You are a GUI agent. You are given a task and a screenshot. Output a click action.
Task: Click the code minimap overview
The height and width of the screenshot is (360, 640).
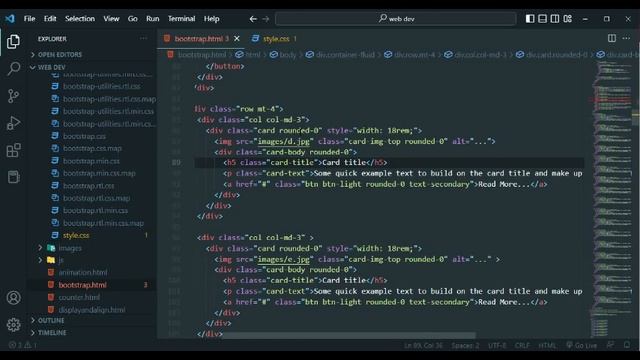pos(610,199)
